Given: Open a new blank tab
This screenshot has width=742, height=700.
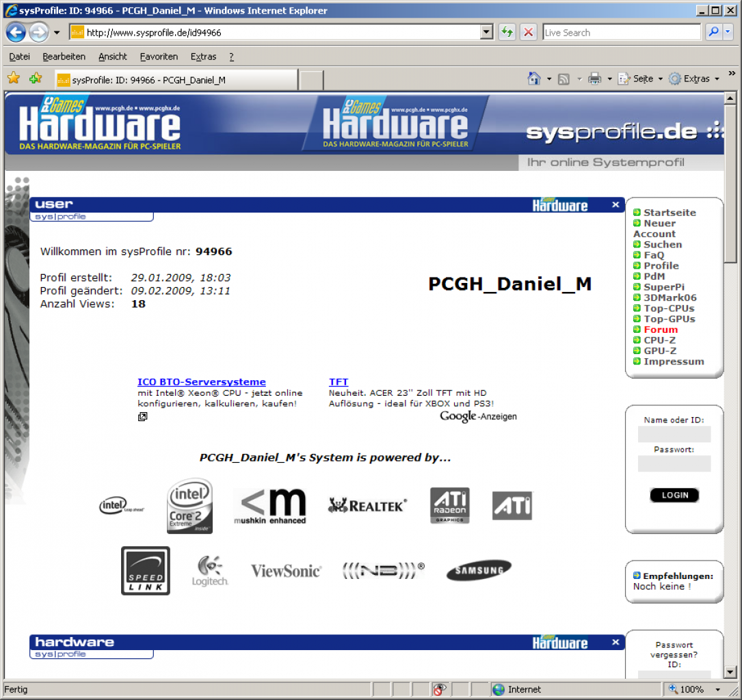Looking at the screenshot, I should point(311,80).
